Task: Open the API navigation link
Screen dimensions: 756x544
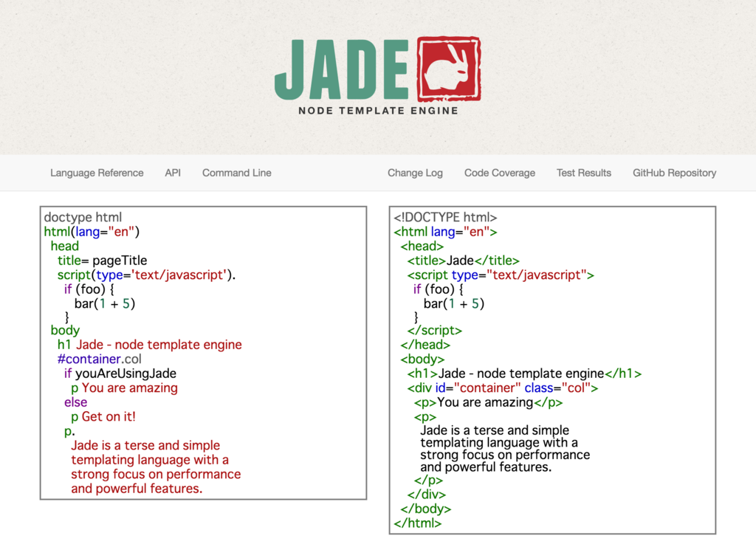Action: [173, 173]
